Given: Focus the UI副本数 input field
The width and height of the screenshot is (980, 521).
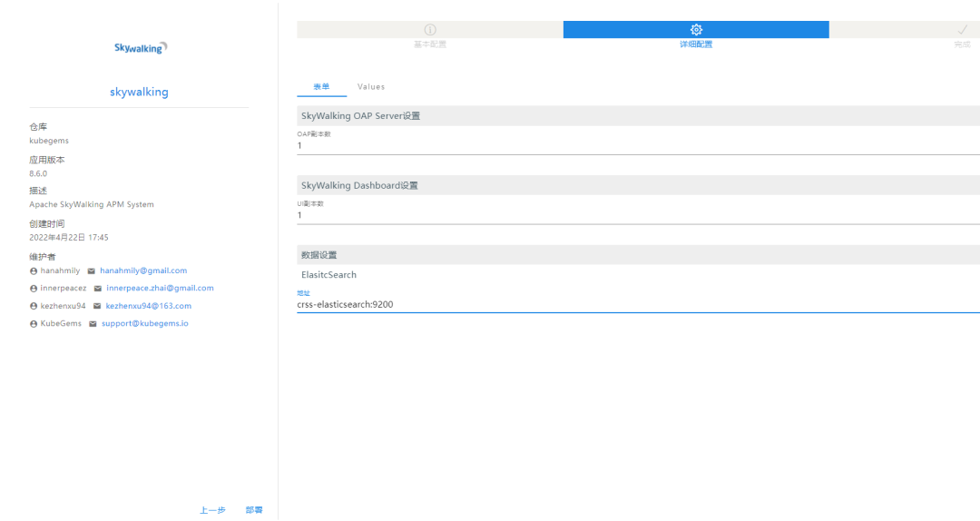Looking at the screenshot, I should click(x=638, y=215).
